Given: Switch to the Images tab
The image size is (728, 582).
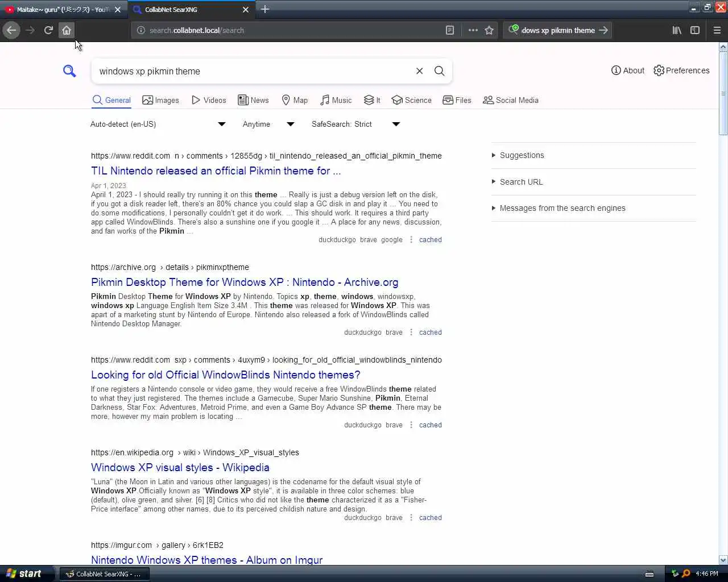Looking at the screenshot, I should 160,100.
